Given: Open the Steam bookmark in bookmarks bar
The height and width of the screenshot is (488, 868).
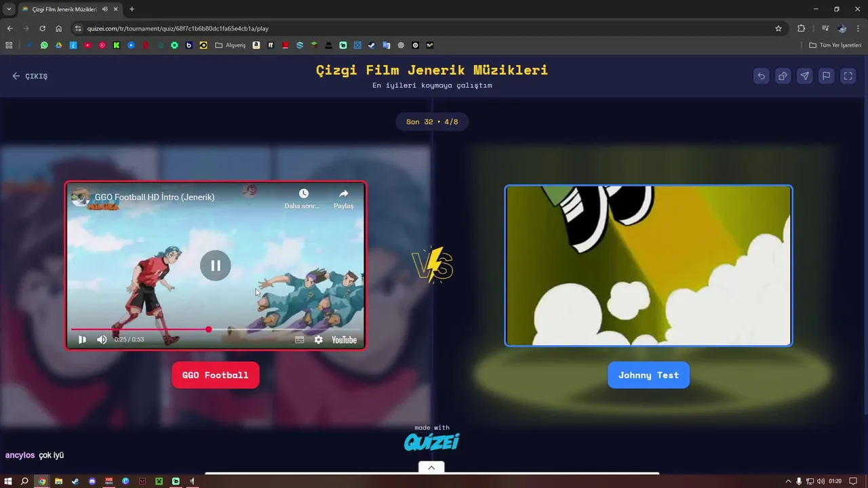Looking at the screenshot, I should [372, 45].
